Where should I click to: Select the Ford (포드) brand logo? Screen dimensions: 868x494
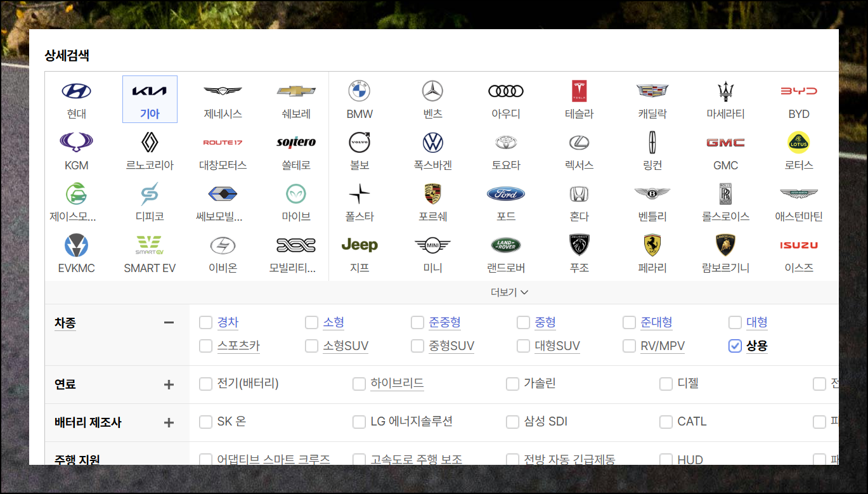coord(506,193)
